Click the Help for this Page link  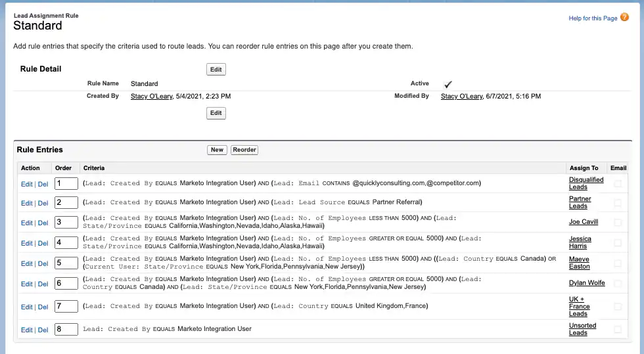[593, 18]
